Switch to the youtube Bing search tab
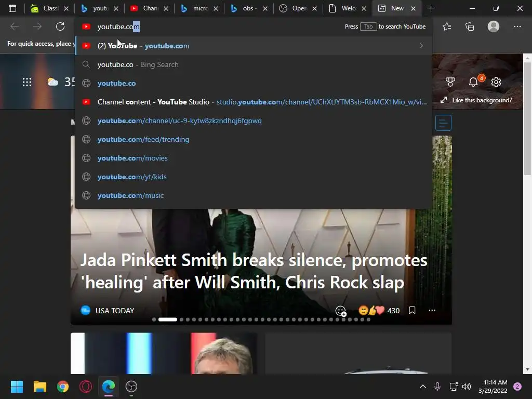532x399 pixels. point(95,8)
